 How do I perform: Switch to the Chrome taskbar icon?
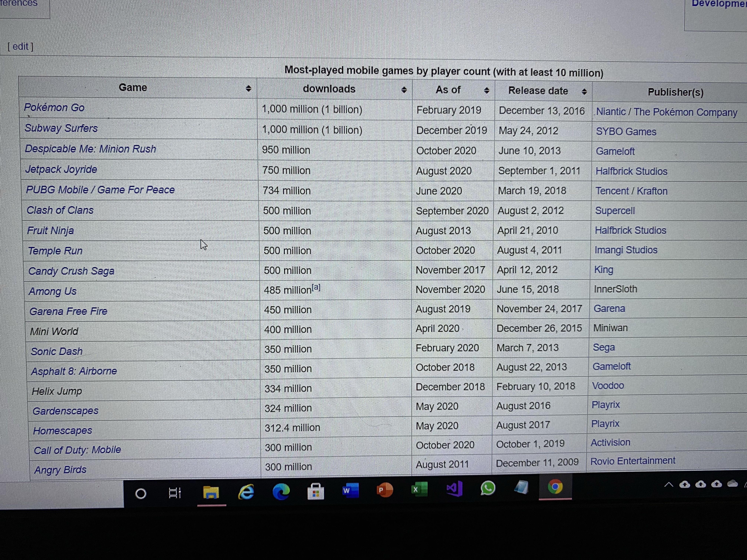tap(555, 486)
